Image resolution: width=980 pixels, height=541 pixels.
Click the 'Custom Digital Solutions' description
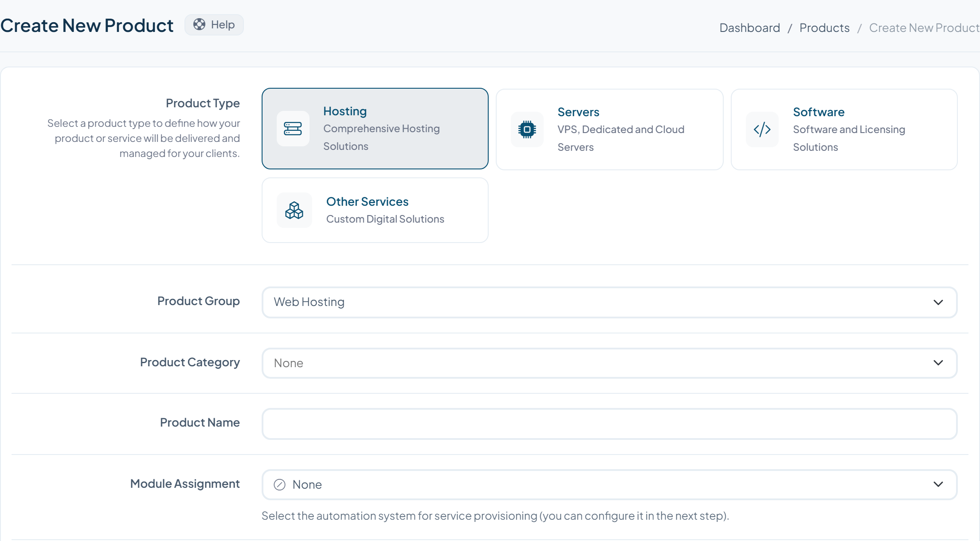385,219
